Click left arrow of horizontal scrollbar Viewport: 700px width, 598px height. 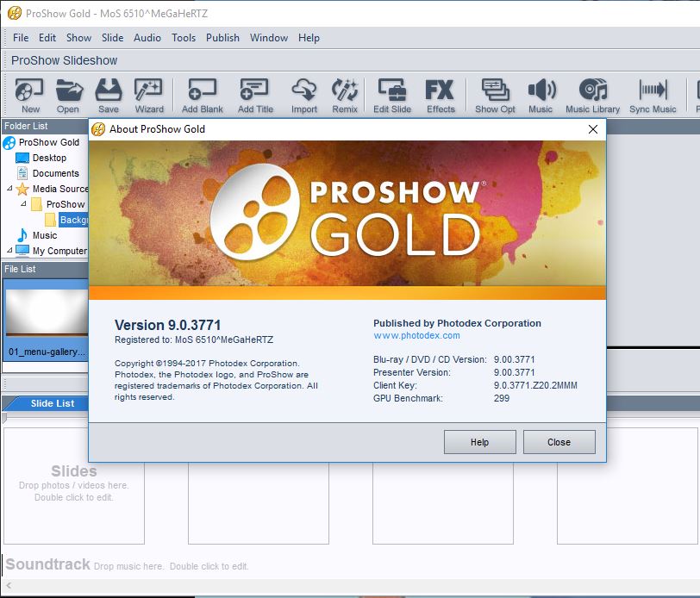9,585
